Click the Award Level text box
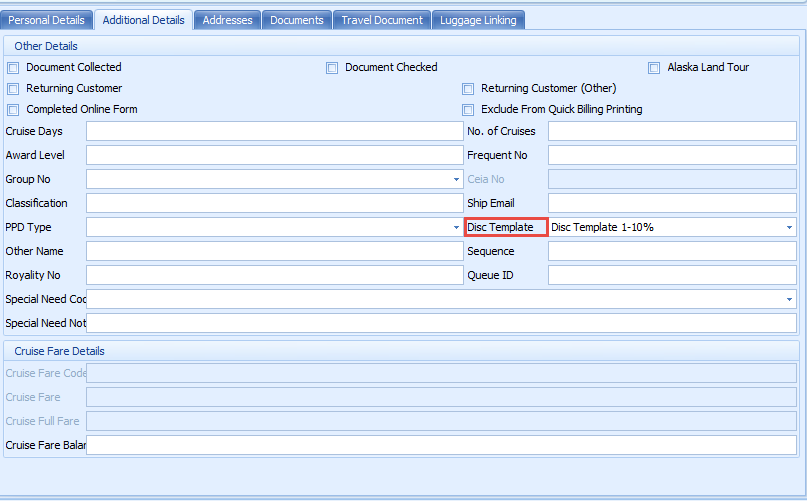 click(275, 155)
